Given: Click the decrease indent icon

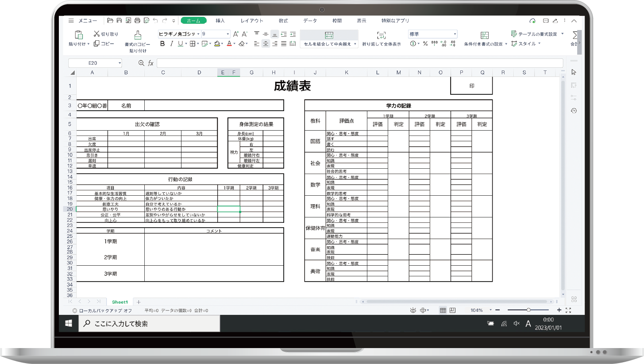Looking at the screenshot, I should pos(284,34).
